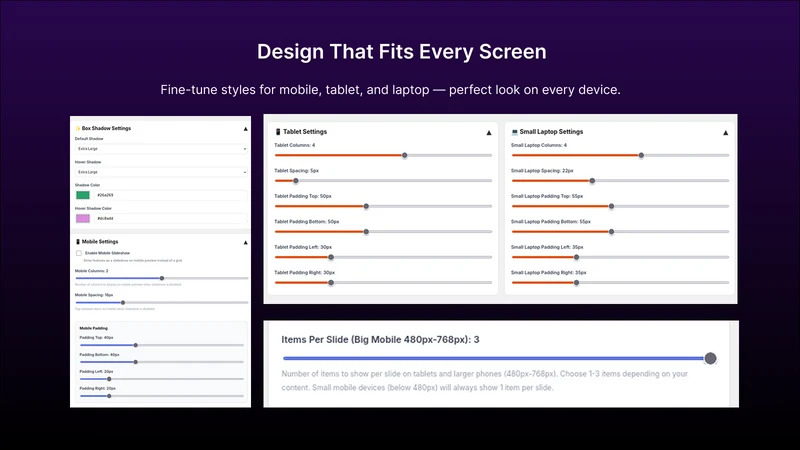Click the Tablet Padding Right slider handle
The image size is (800, 450).
[331, 283]
